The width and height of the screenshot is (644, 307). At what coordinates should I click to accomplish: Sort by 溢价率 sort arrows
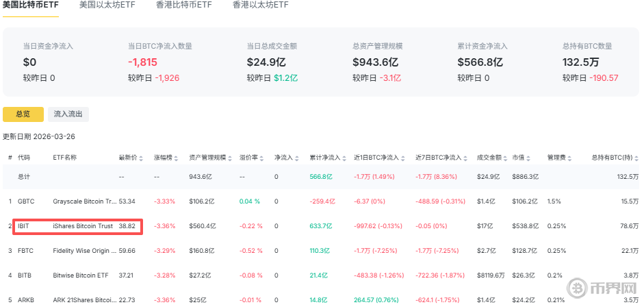coord(261,158)
